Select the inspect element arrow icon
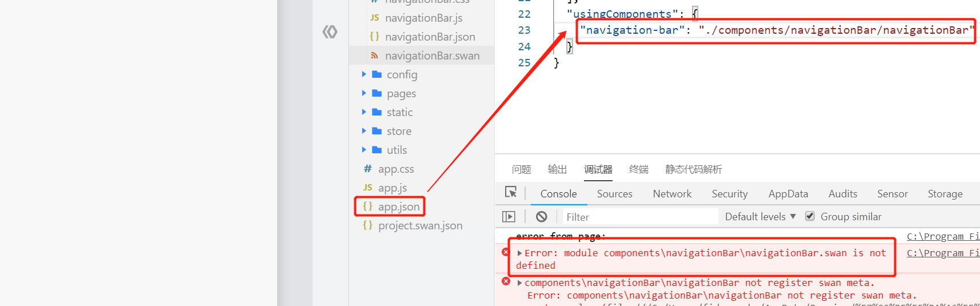980x306 pixels. pos(511,193)
